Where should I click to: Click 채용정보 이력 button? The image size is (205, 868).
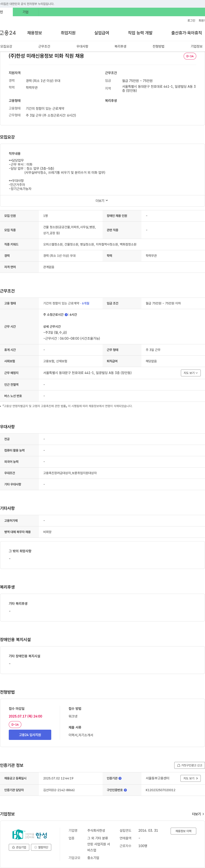[183, 831]
